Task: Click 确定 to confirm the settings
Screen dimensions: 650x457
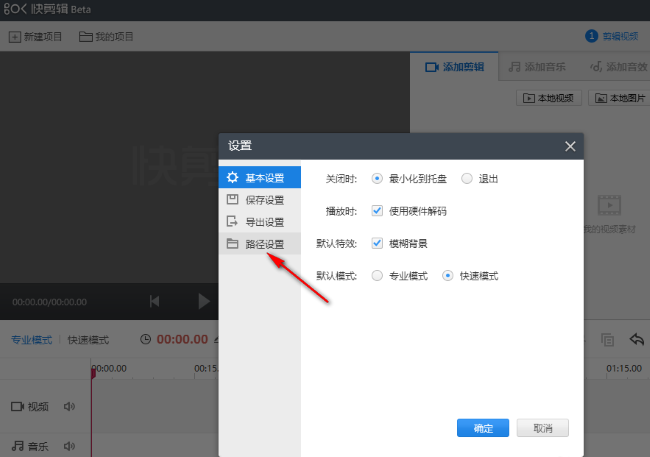Action: [x=483, y=428]
